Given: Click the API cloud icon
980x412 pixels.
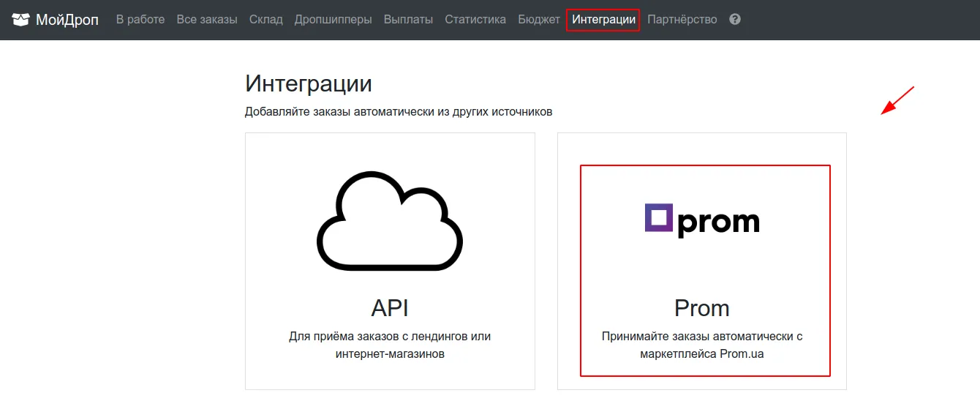Looking at the screenshot, I should (x=390, y=221).
